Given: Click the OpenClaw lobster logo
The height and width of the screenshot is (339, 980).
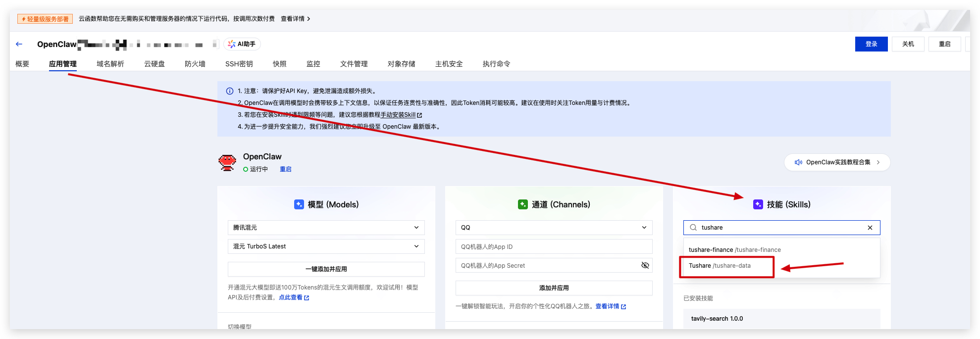Looking at the screenshot, I should click(227, 162).
